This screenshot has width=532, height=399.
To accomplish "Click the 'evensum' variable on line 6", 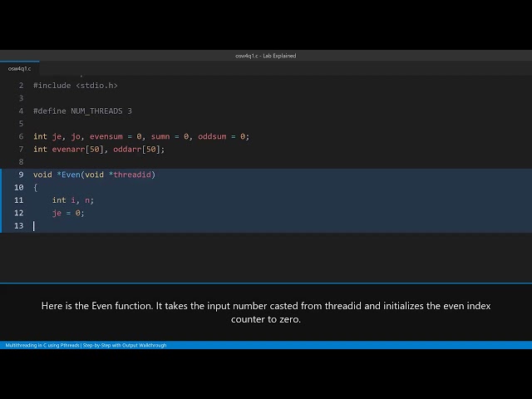I will click(x=106, y=136).
